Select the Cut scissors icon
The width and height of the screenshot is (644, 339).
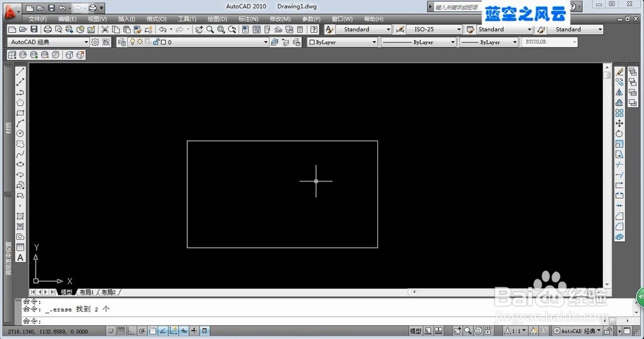(105, 29)
